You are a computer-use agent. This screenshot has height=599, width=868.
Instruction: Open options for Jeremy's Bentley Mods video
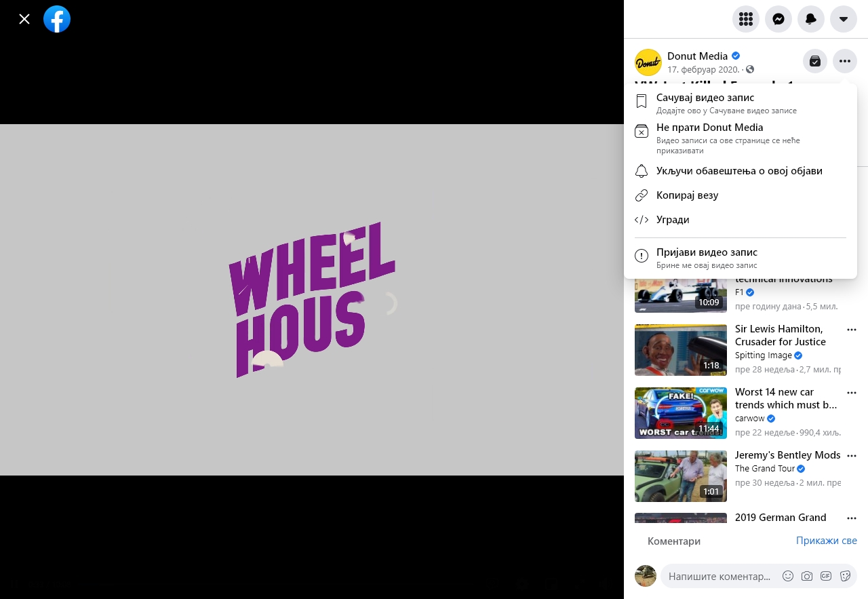point(852,456)
